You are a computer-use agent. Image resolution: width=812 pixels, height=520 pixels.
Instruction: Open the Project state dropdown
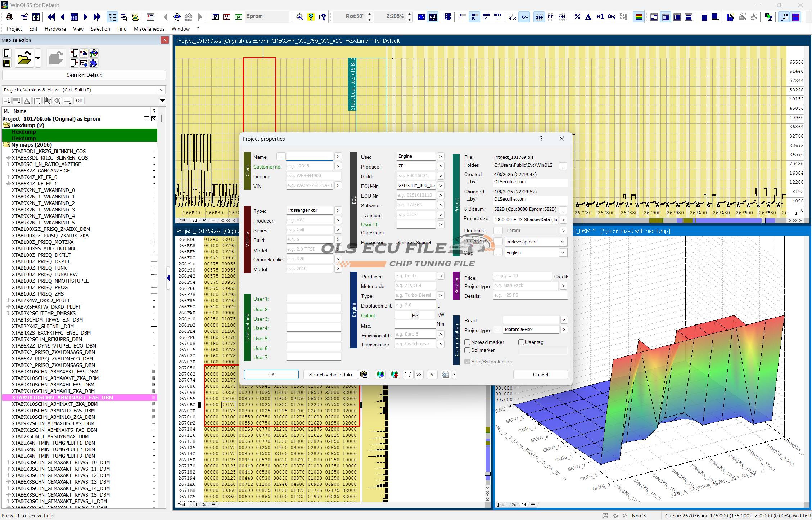click(x=562, y=242)
